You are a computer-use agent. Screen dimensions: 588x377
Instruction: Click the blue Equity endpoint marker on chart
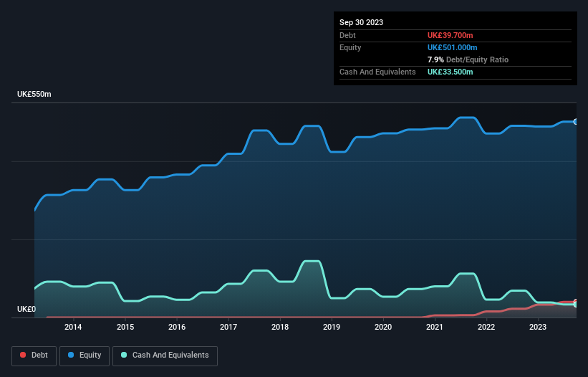(576, 122)
